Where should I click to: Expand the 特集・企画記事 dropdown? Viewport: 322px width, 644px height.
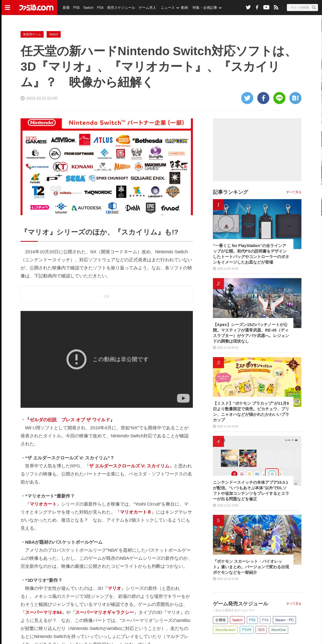pos(207,8)
